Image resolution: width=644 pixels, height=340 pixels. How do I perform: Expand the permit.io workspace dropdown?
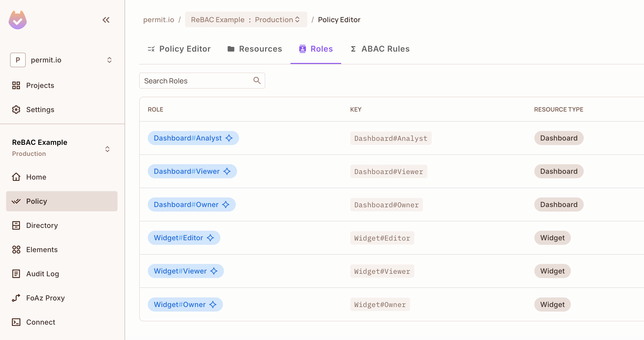click(109, 60)
